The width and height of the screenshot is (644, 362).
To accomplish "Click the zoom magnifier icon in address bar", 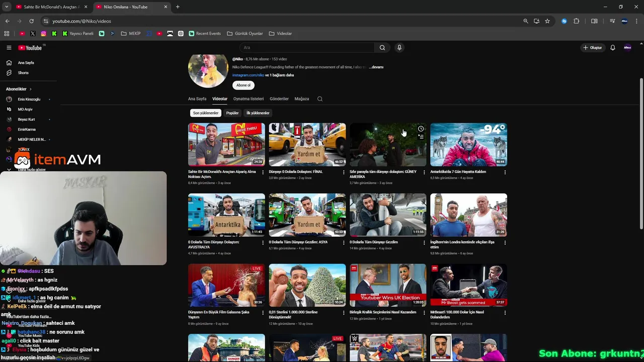I will 526,21.
